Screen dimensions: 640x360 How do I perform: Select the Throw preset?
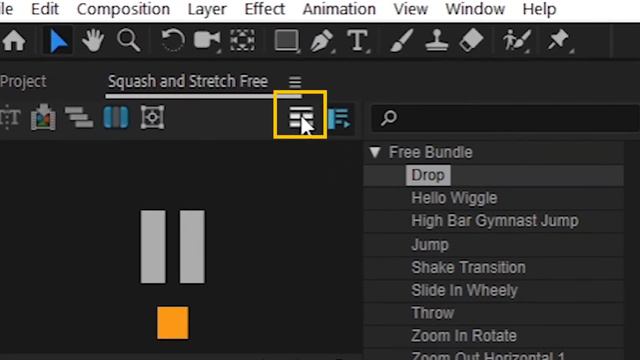(433, 313)
